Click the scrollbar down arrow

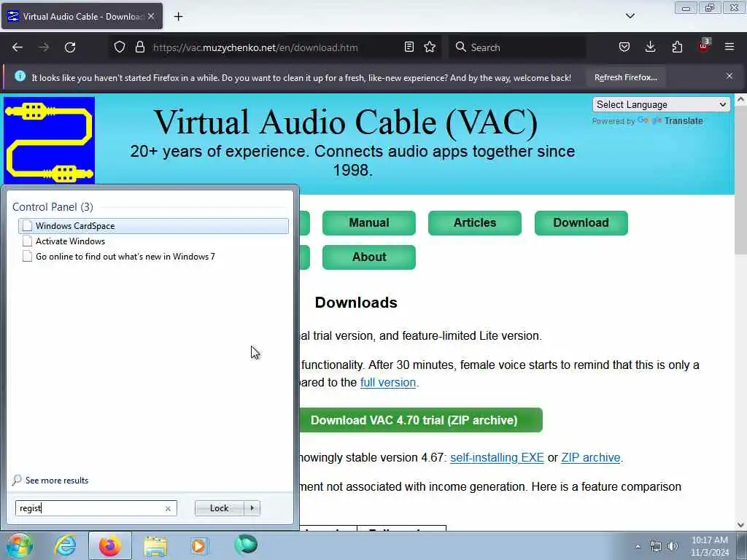click(x=740, y=525)
